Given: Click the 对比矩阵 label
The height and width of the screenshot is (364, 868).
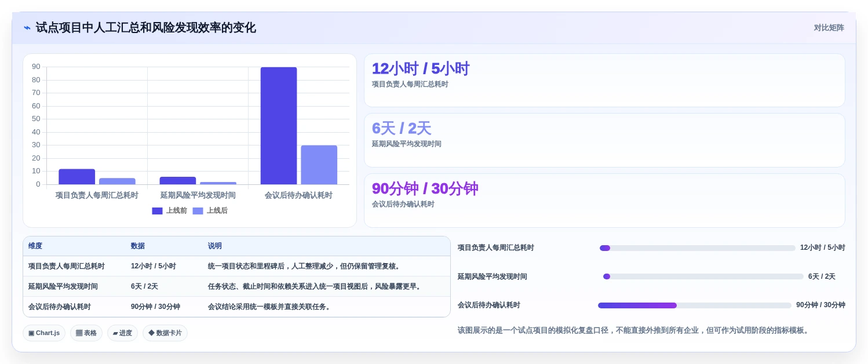Looking at the screenshot, I should 829,28.
